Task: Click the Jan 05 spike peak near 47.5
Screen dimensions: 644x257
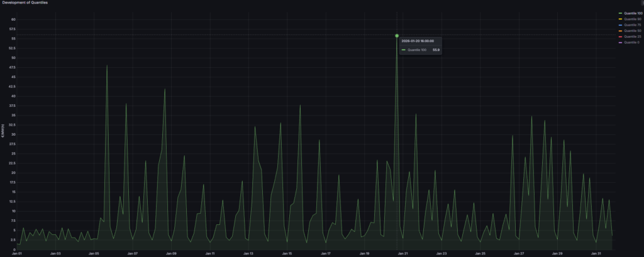Action: 107,65
